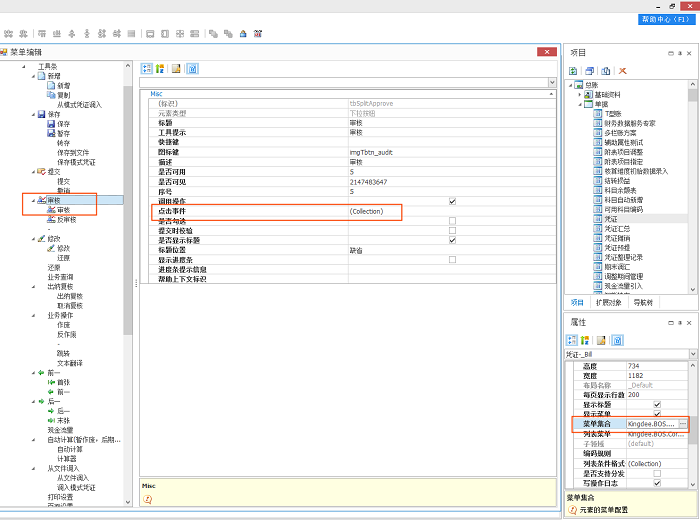Click the alphabetical sort icon in 属性 panel
Screen dimensions: 700x522
click(587, 341)
